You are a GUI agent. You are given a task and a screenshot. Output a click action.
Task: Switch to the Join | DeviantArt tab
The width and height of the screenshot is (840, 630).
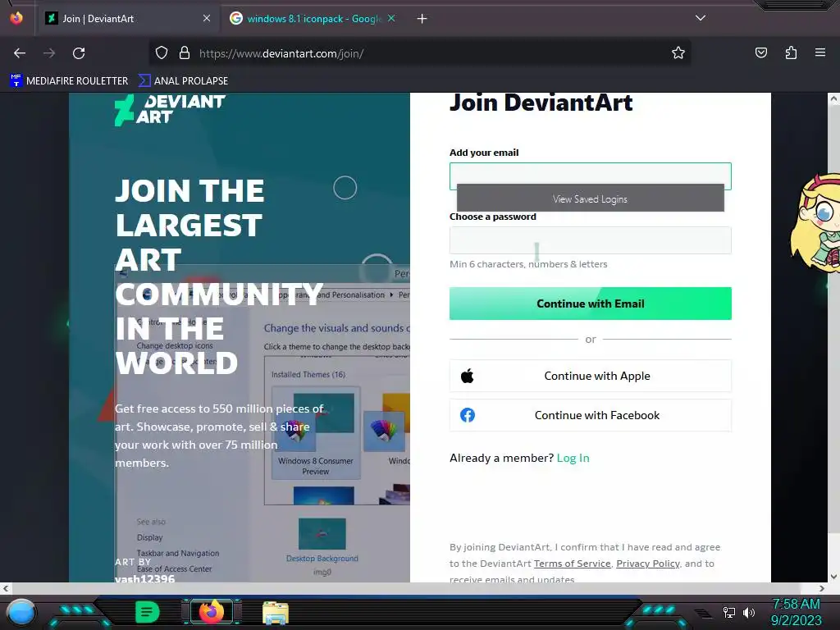[127, 19]
